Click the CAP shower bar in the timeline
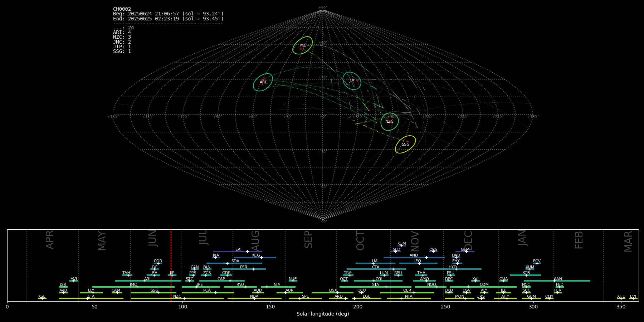644x322 pixels. (222, 281)
